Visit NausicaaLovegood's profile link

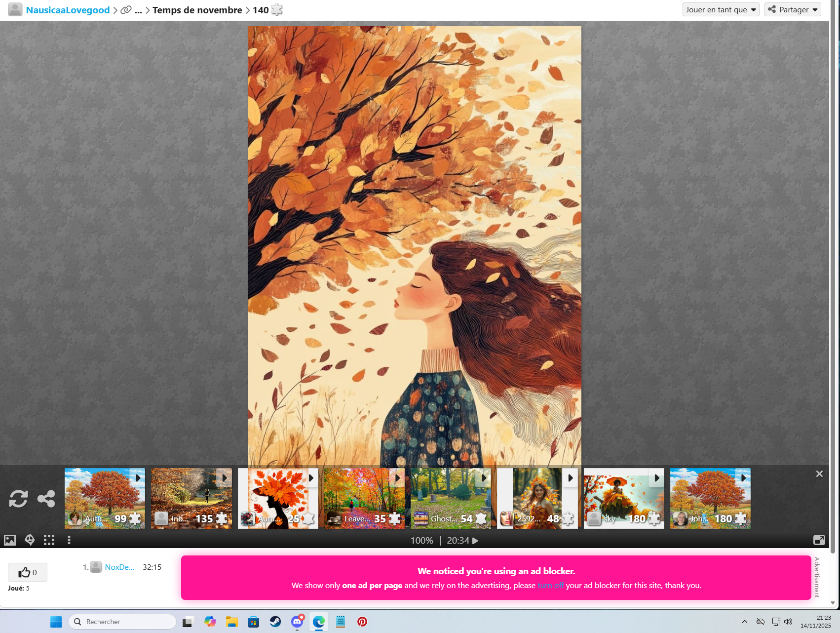(x=68, y=10)
